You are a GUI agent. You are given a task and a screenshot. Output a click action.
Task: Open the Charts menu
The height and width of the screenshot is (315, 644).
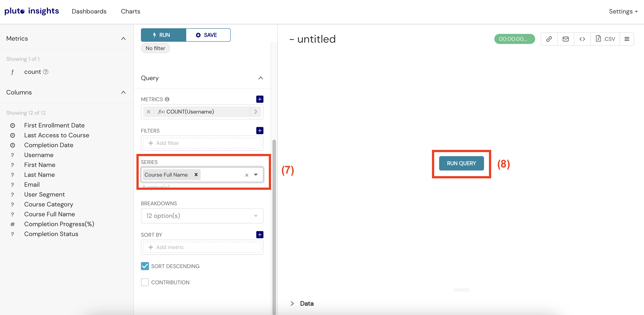coord(131,11)
